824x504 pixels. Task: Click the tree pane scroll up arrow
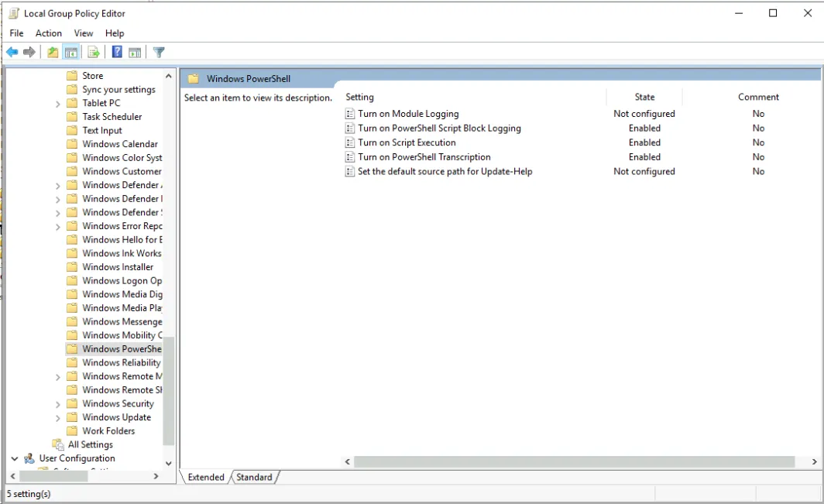pyautogui.click(x=169, y=76)
